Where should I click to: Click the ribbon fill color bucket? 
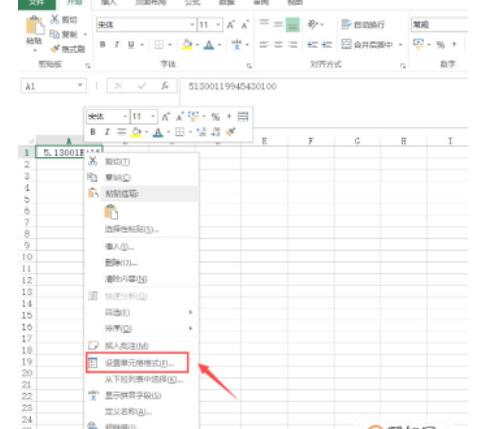point(187,44)
